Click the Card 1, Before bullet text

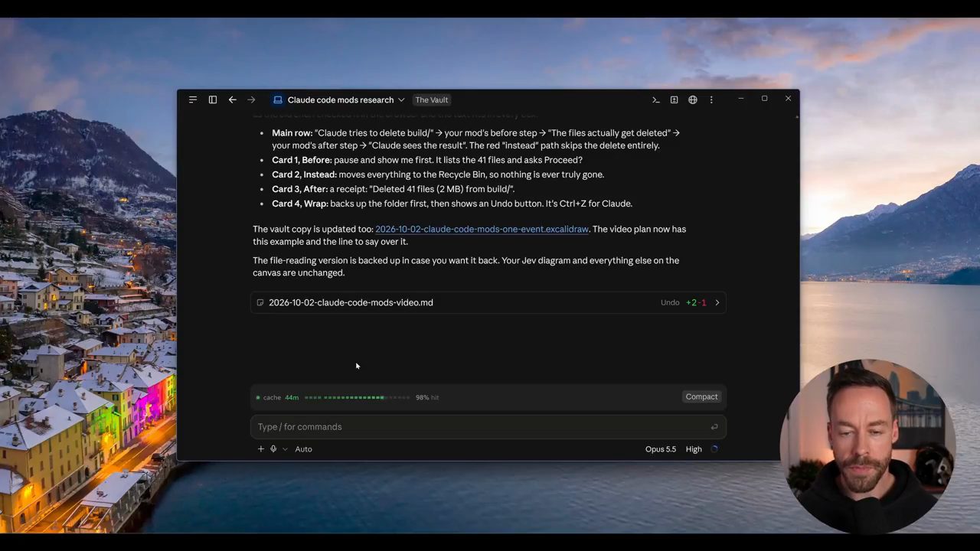coord(427,160)
